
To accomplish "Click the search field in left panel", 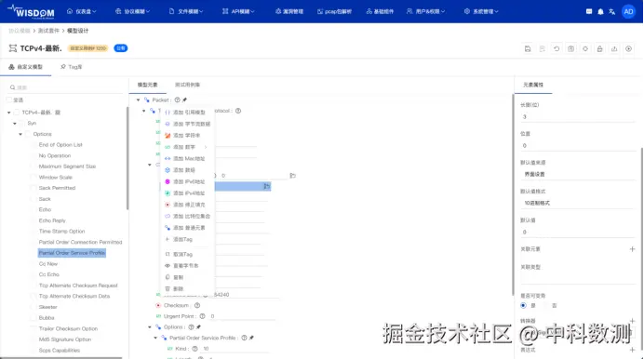I will click(x=66, y=87).
